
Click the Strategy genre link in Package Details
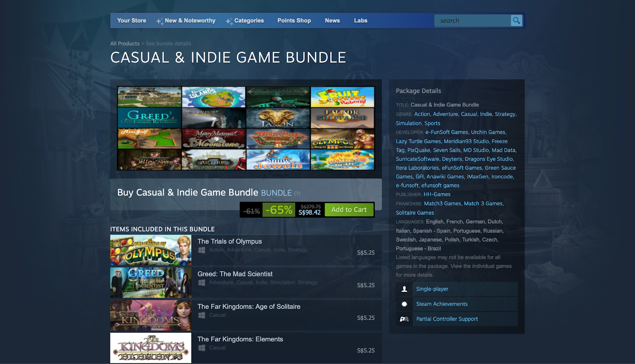pos(505,114)
